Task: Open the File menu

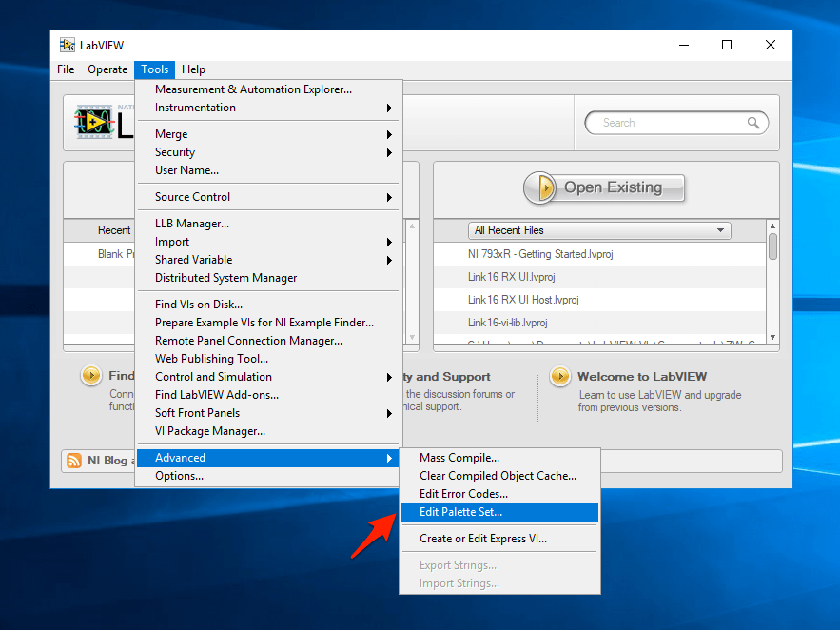Action: pyautogui.click(x=66, y=69)
